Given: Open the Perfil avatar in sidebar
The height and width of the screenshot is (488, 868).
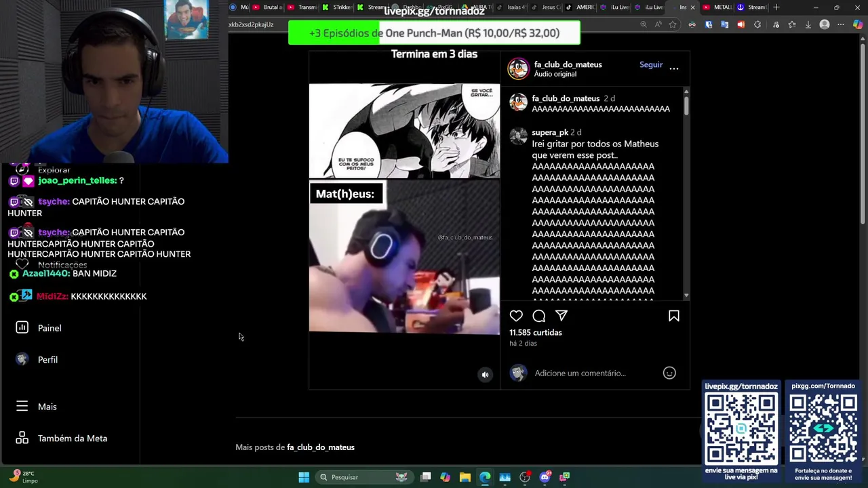Looking at the screenshot, I should (x=22, y=359).
